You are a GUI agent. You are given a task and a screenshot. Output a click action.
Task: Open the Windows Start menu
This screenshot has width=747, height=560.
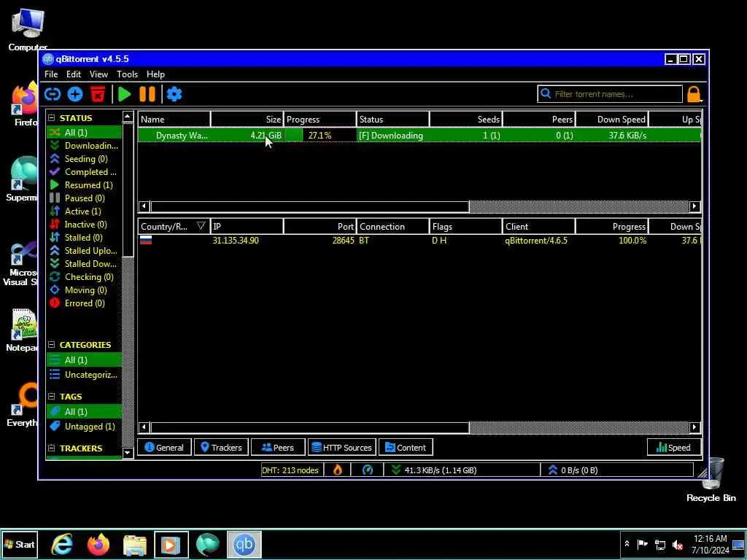tap(19, 544)
